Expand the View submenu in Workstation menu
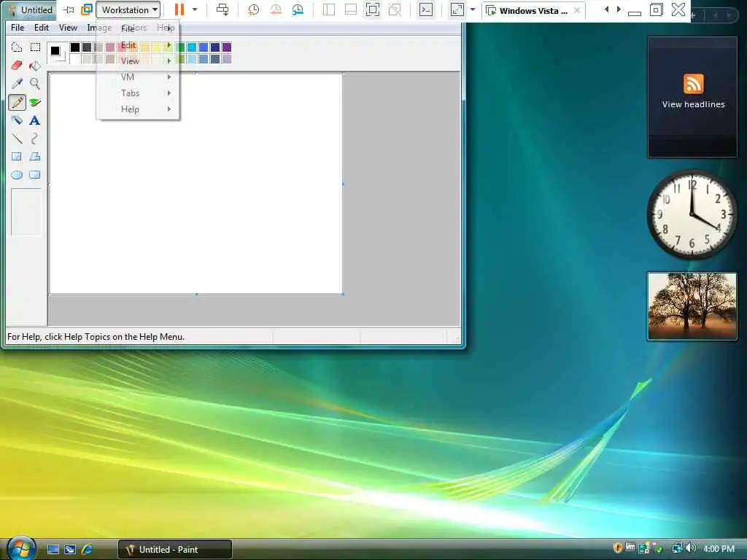The image size is (747, 560). 138,61
